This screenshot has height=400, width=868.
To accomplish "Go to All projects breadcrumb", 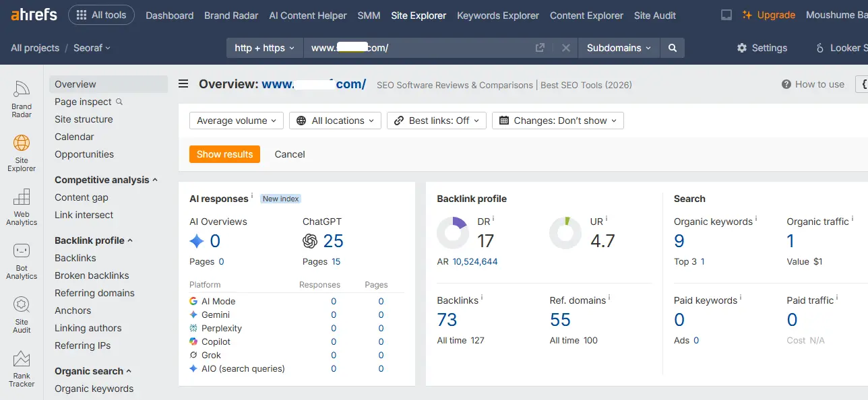I will [35, 48].
